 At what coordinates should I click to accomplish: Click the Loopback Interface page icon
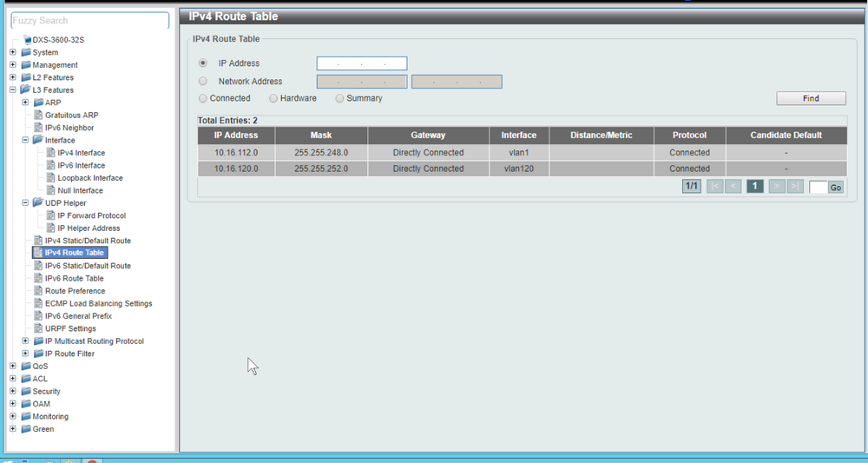coord(51,178)
